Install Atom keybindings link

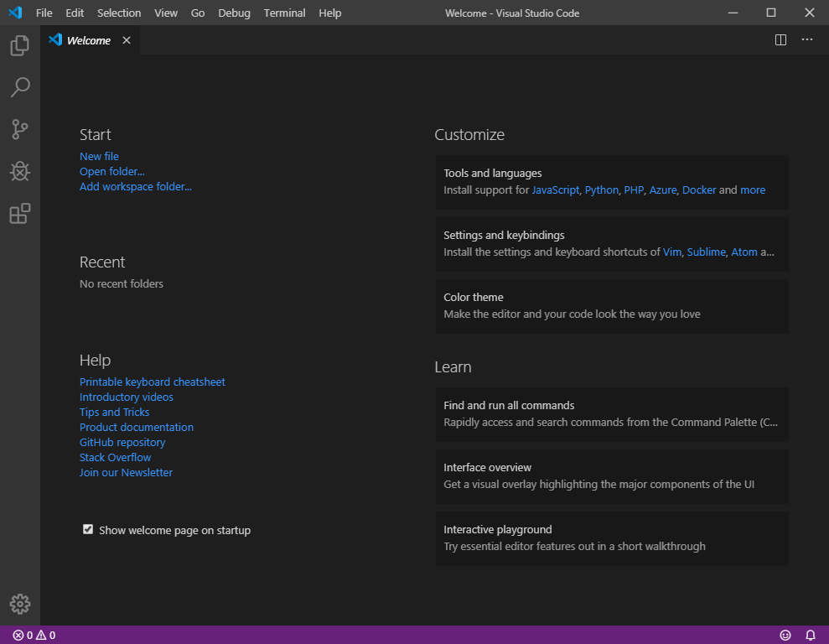click(x=744, y=252)
